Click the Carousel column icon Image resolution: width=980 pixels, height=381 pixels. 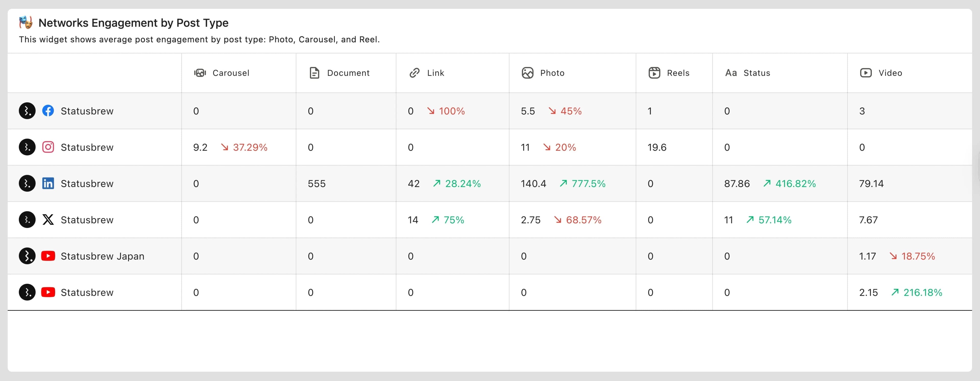point(200,73)
